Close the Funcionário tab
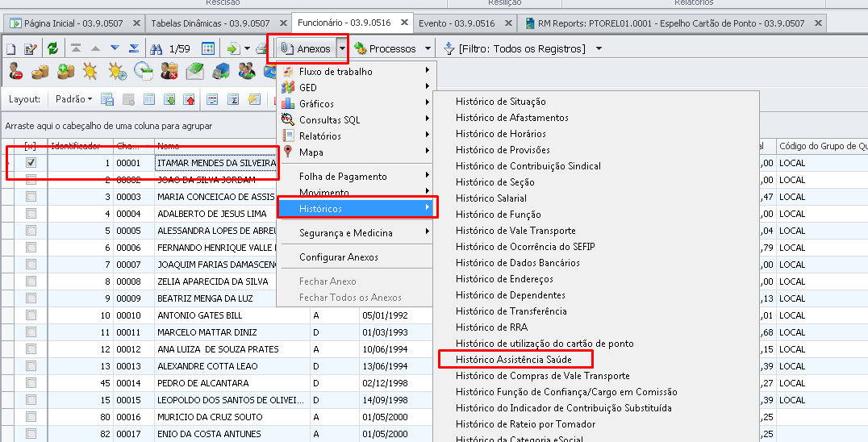Viewport: 868px width, 442px height. [405, 23]
